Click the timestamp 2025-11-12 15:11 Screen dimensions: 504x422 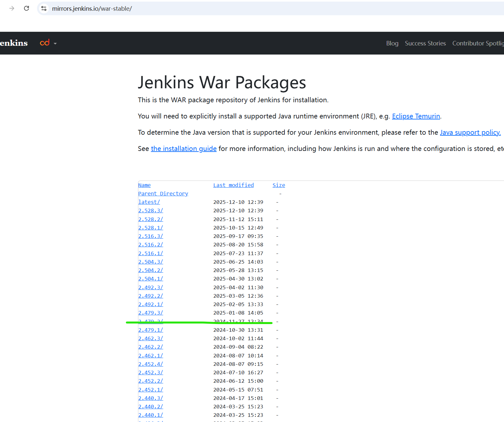pos(238,219)
